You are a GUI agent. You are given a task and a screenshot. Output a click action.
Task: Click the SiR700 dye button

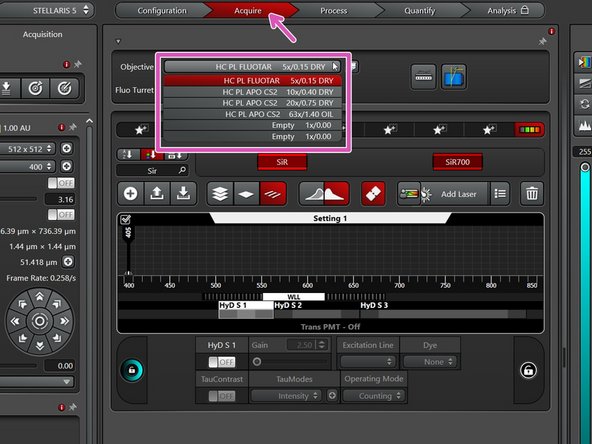457,162
